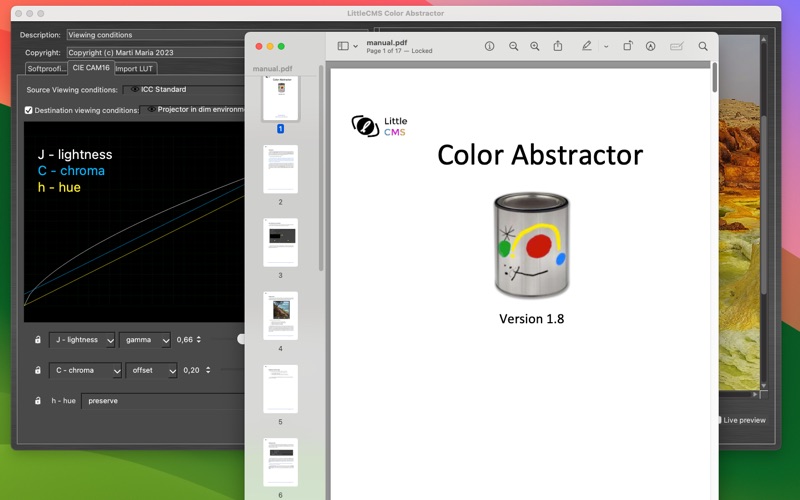Image resolution: width=800 pixels, height=500 pixels.
Task: Click the down arrow of image scrollbar
Action: coord(764,385)
